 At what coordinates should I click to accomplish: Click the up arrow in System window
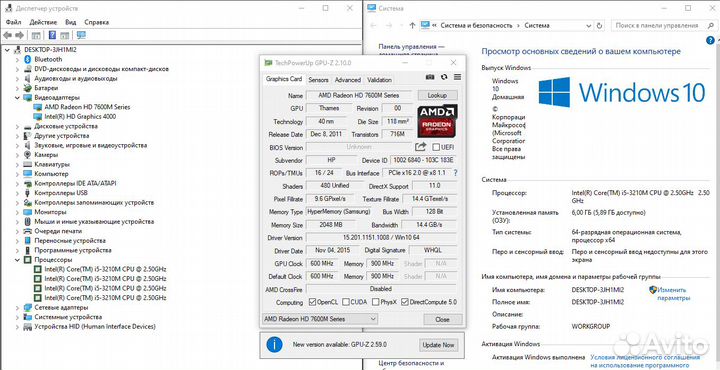pos(412,26)
